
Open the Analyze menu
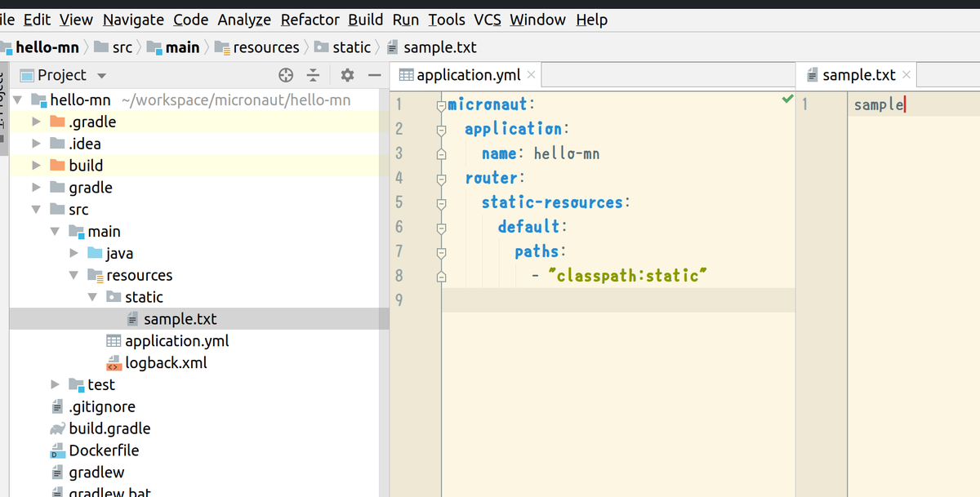244,20
